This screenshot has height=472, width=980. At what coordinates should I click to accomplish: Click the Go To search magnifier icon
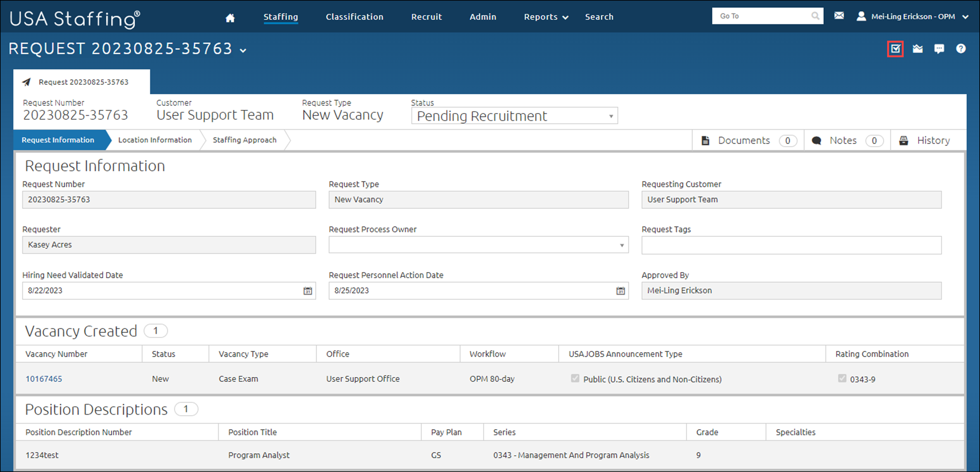click(815, 16)
